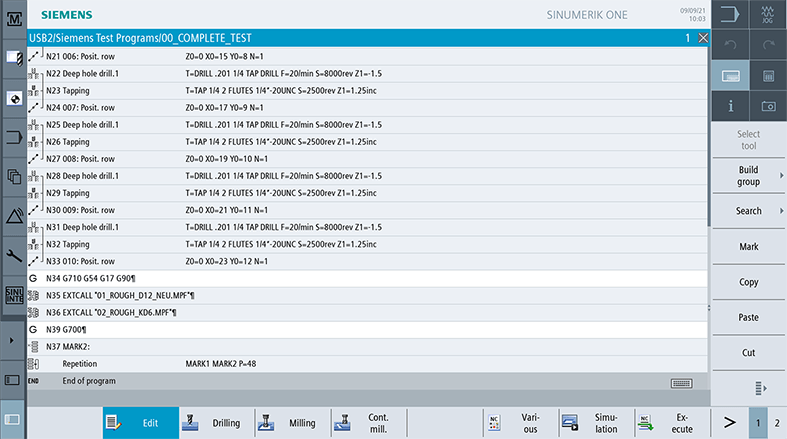
Task: Open the SINUMERIK Integrate icon
Action: point(14,295)
